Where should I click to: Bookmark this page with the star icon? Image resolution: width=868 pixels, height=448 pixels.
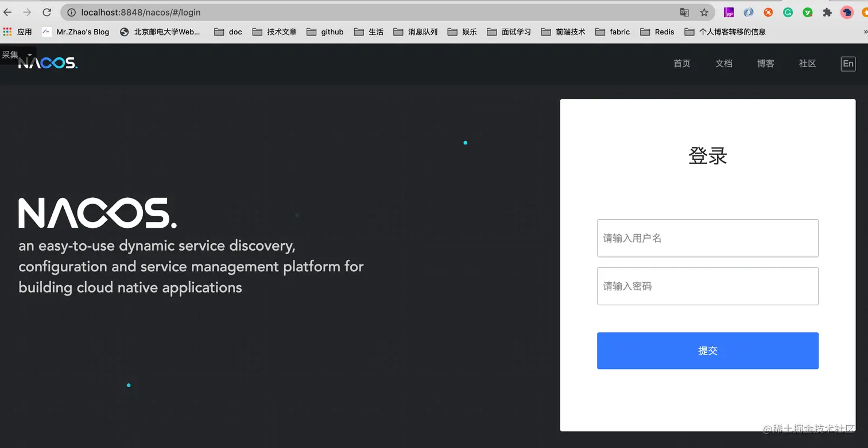(704, 12)
